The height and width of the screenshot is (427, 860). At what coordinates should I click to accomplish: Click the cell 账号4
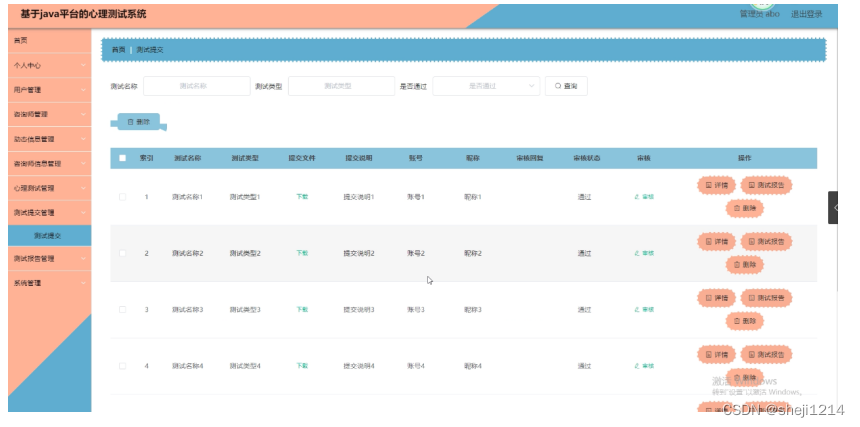[416, 366]
